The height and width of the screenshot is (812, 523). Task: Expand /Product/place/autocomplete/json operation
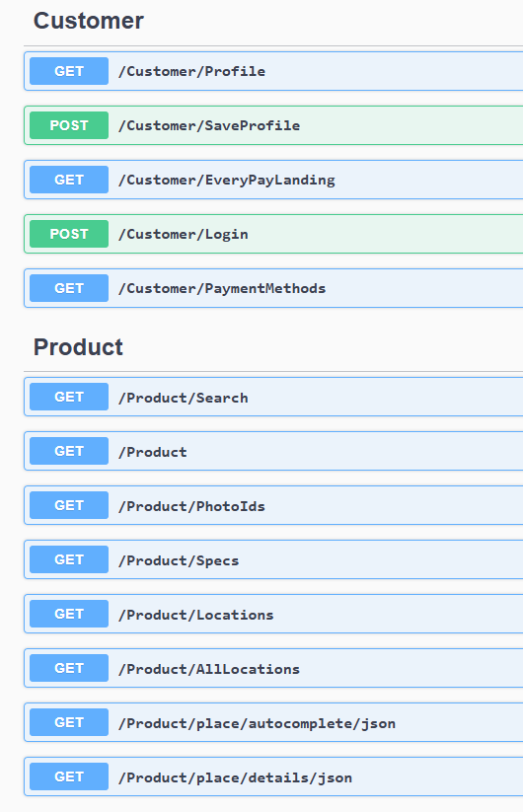273,722
